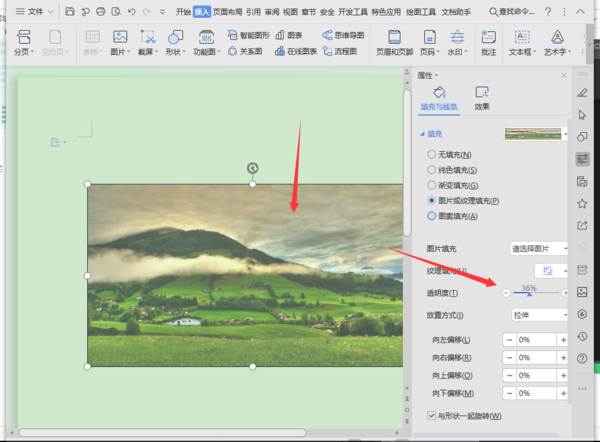The height and width of the screenshot is (442, 600).
Task: Select 图片或纹理填充(P) radio option
Action: [x=431, y=200]
